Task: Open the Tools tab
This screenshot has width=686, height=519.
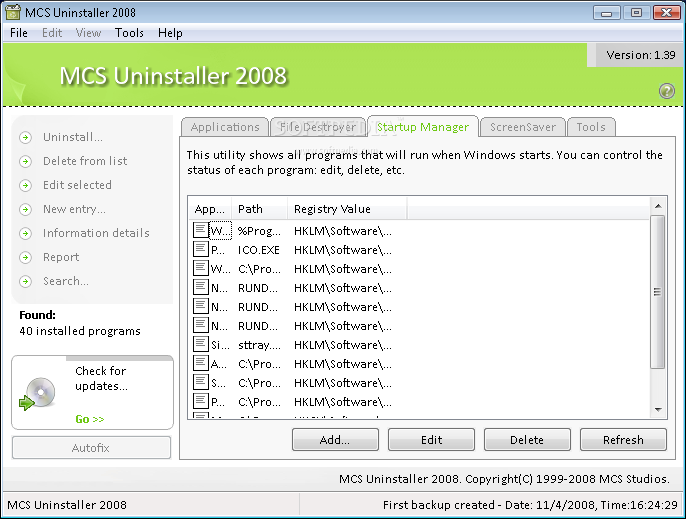Action: (591, 127)
